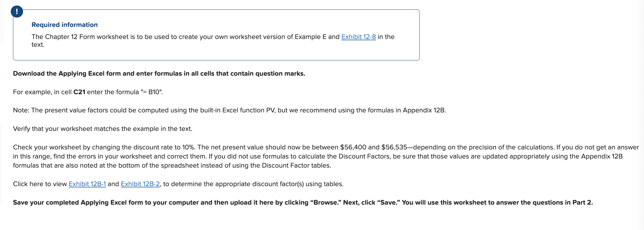Click the Required information heading
The image size is (644, 230).
65,25
